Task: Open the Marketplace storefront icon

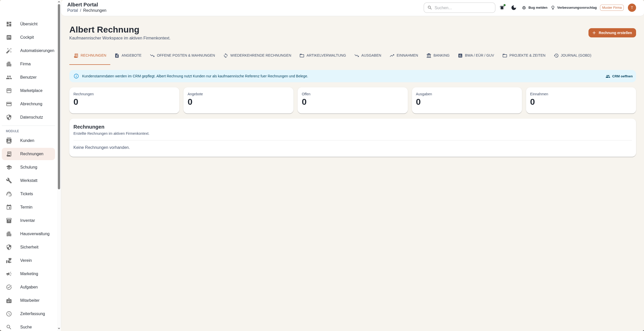Action: [x=9, y=91]
